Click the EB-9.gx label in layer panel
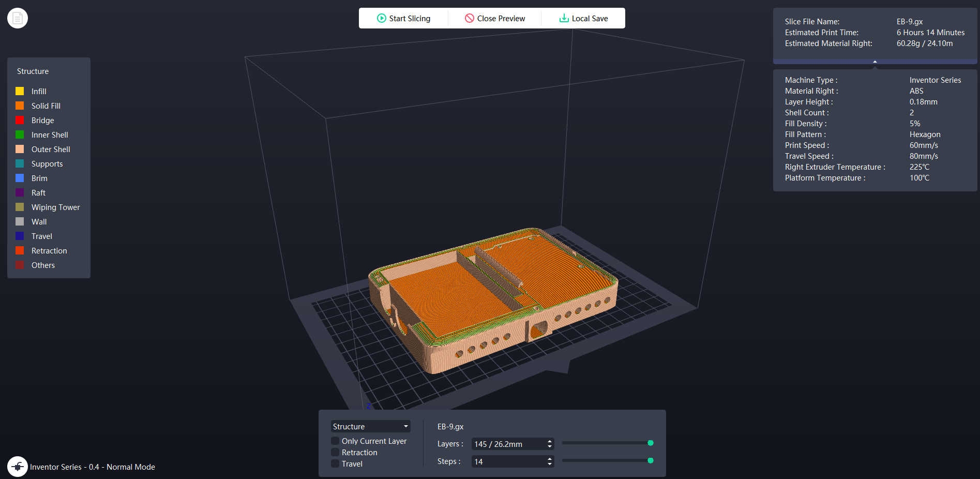This screenshot has width=980, height=479. click(450, 427)
